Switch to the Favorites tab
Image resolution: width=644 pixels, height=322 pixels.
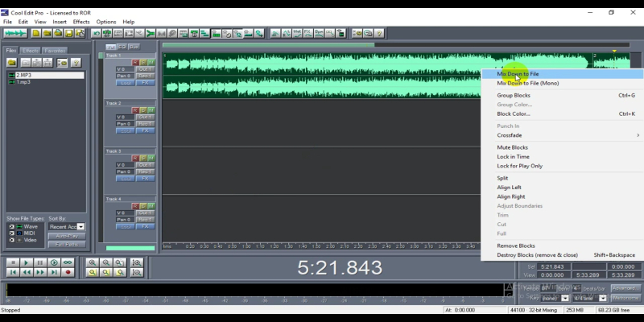coord(55,51)
